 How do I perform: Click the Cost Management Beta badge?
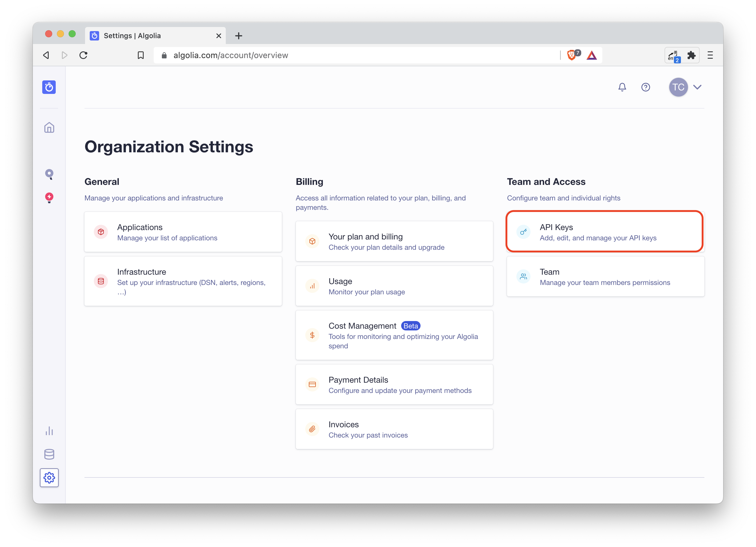[410, 325]
